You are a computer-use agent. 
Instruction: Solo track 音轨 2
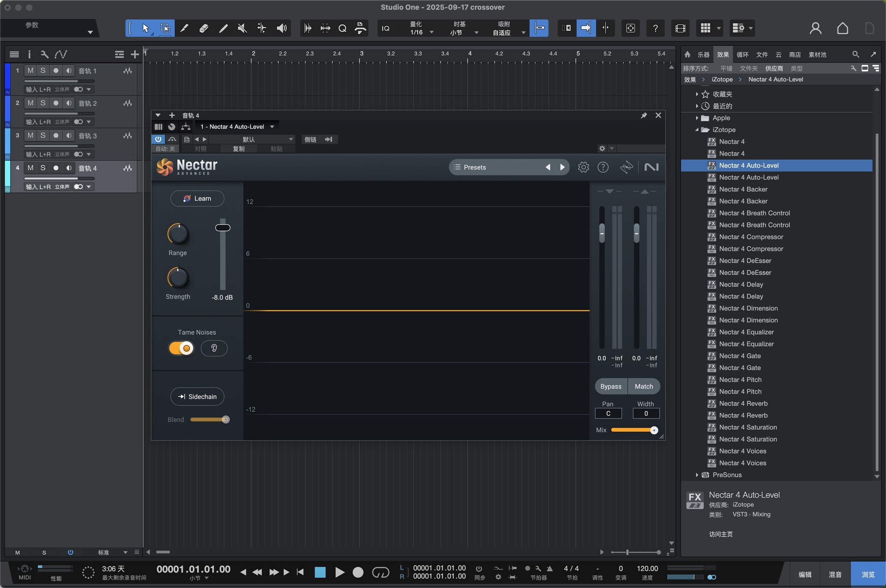43,103
